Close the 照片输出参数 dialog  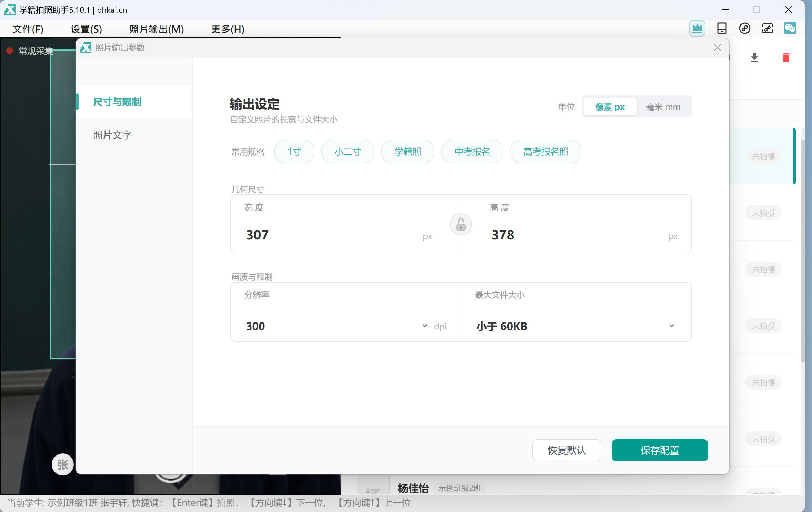[718, 48]
